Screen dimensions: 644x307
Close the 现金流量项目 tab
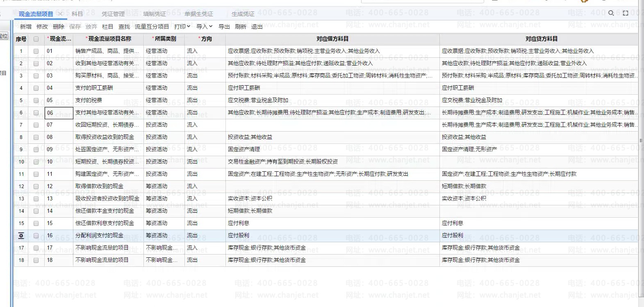pyautogui.click(x=60, y=14)
